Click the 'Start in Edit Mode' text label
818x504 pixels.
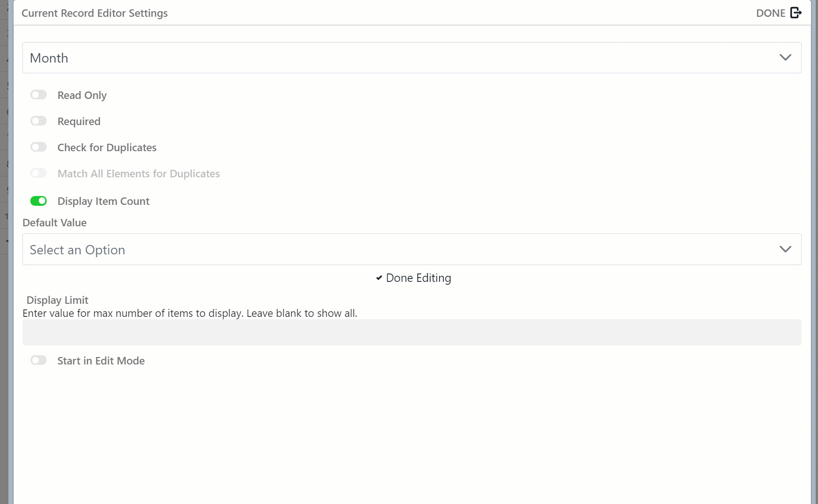[x=101, y=361]
